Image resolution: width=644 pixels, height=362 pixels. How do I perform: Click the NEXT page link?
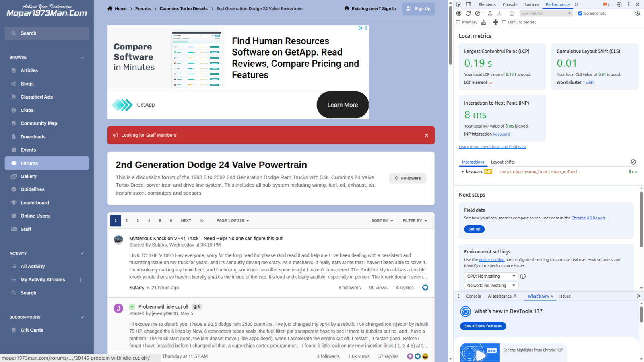pyautogui.click(x=186, y=221)
